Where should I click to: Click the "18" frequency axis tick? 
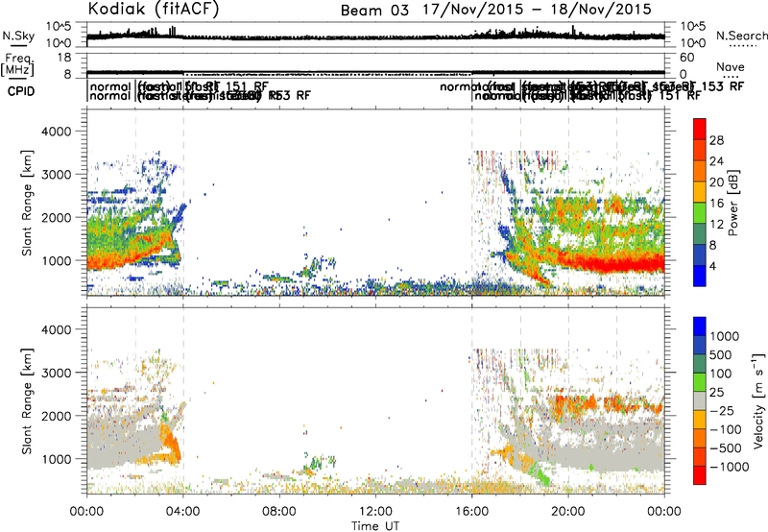tap(64, 58)
